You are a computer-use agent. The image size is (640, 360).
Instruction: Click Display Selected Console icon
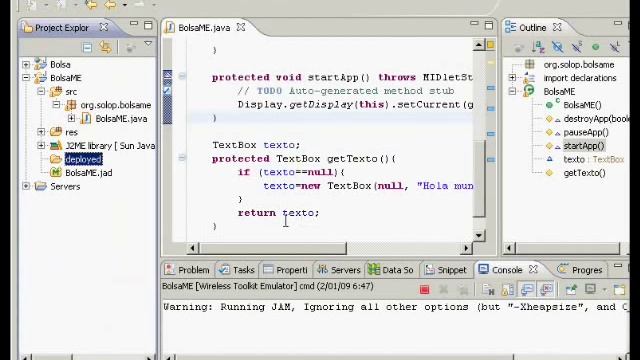pyautogui.click(x=591, y=289)
